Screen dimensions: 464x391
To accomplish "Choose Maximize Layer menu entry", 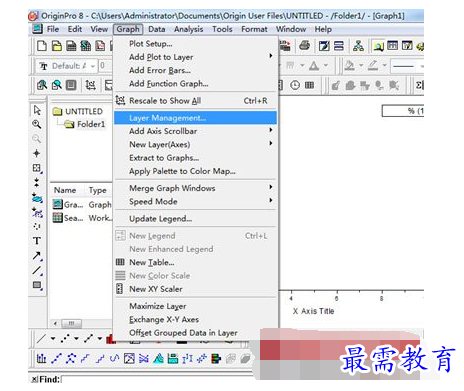I will pos(195,306).
